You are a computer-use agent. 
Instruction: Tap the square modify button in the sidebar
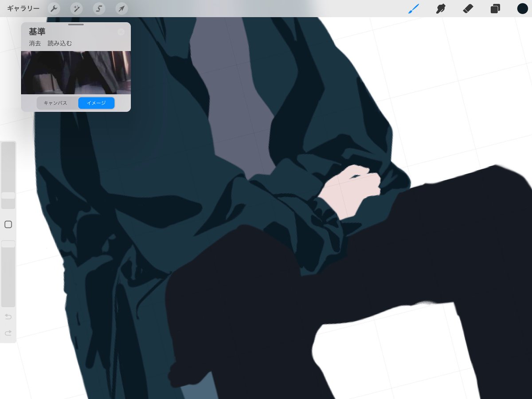click(8, 224)
